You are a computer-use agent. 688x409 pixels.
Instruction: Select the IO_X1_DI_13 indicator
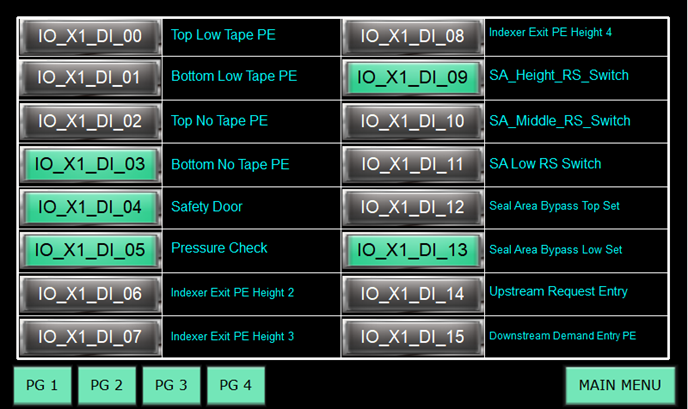(x=412, y=250)
